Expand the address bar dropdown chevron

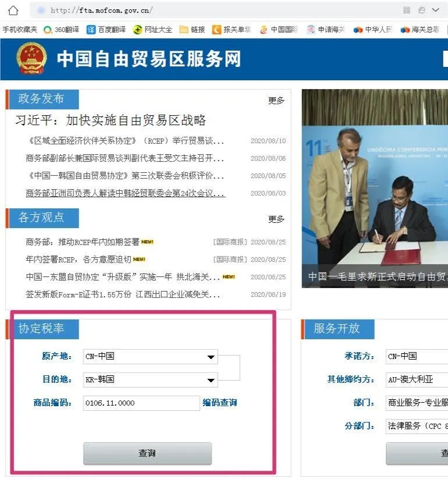pyautogui.click(x=435, y=10)
